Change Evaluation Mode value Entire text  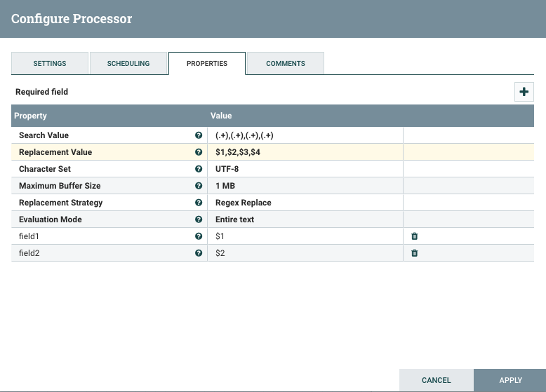tap(305, 219)
